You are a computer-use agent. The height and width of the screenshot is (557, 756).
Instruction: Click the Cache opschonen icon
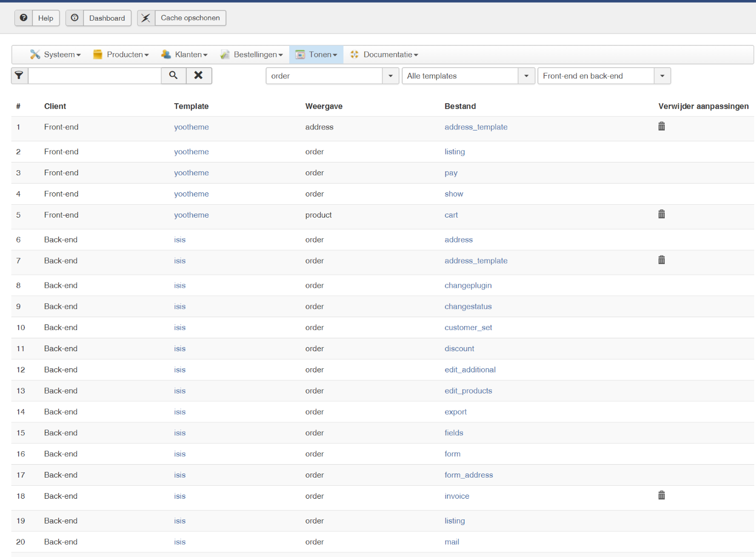[146, 18]
